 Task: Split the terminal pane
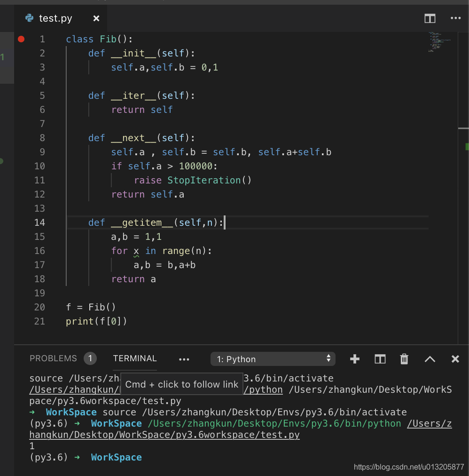pos(380,359)
